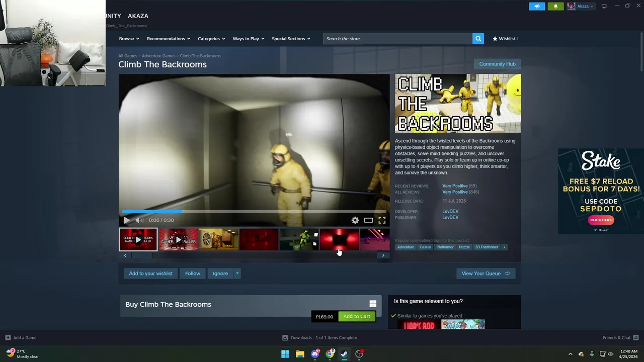Select the 3D Platformer tag
Image resolution: width=644 pixels, height=362 pixels.
coord(487,247)
